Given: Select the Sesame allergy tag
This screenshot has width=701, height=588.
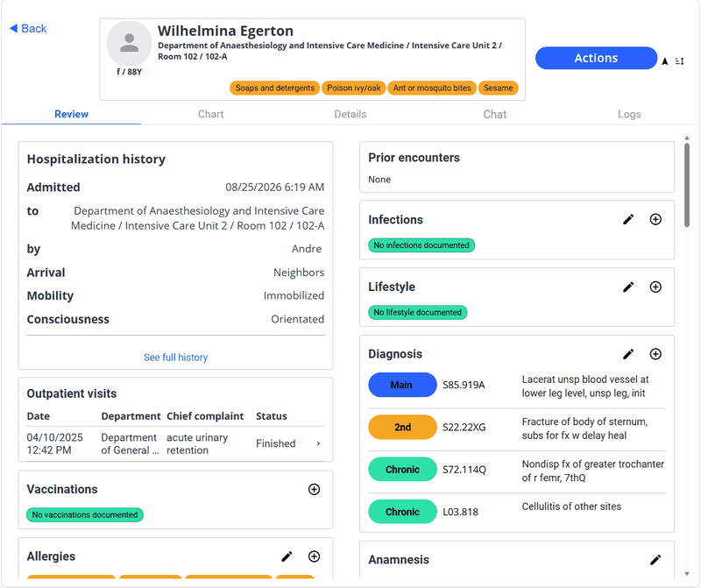Looking at the screenshot, I should [498, 89].
